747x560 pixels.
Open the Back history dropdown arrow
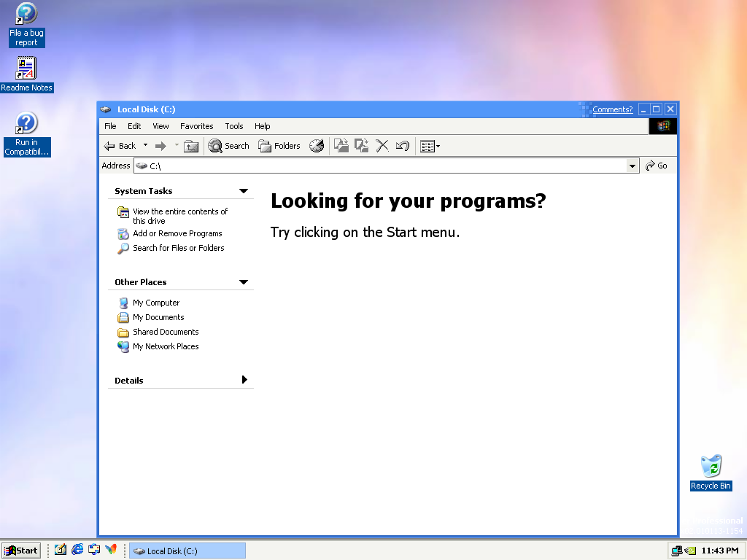click(145, 145)
